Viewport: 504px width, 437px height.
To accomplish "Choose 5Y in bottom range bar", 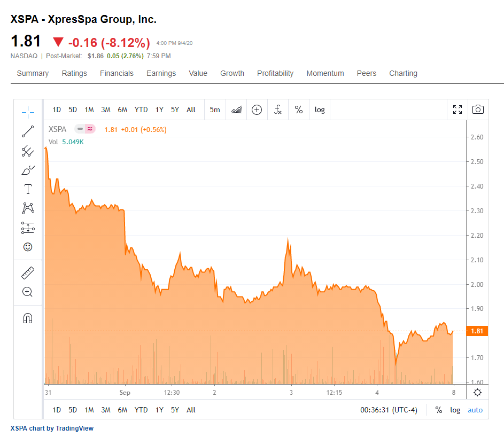I will pyautogui.click(x=175, y=410).
